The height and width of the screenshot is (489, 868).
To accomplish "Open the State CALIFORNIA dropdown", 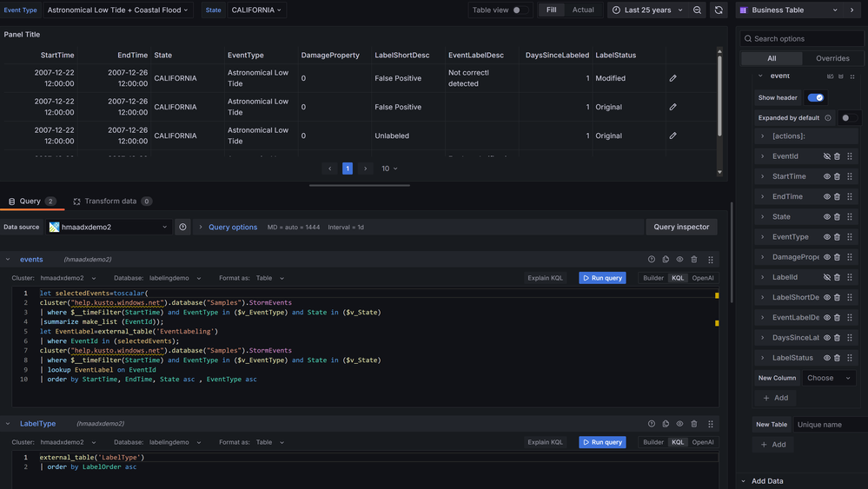I will tap(256, 10).
